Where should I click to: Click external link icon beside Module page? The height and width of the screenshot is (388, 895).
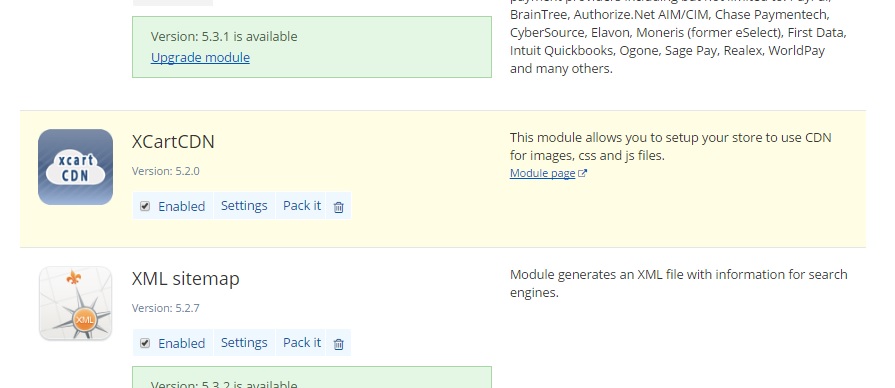[582, 173]
